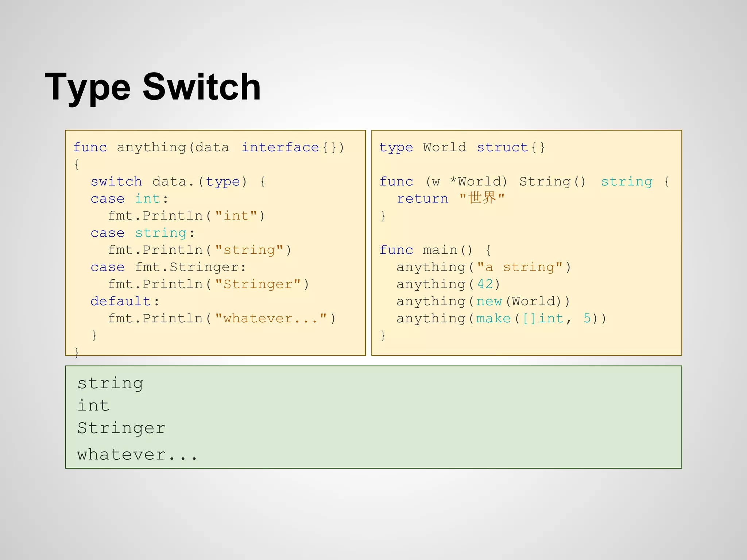Click the 'Type Switch' slide title
The height and width of the screenshot is (560, 747).
click(x=153, y=87)
